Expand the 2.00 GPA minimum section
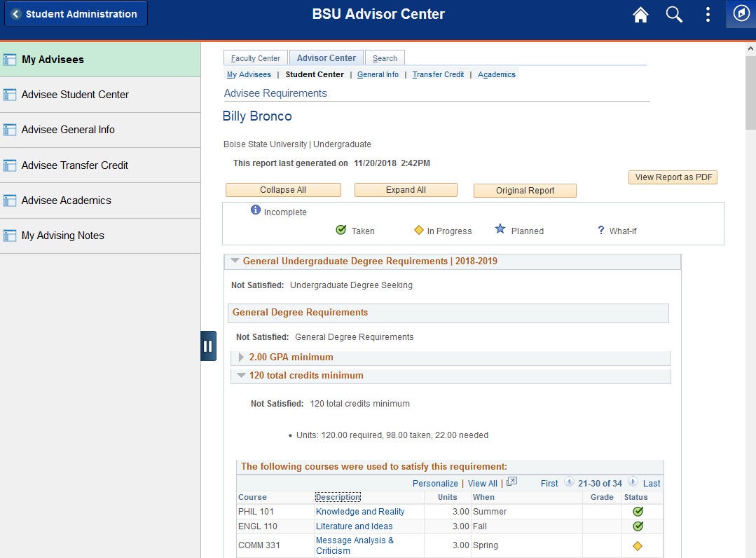The height and width of the screenshot is (558, 756). pyautogui.click(x=240, y=358)
